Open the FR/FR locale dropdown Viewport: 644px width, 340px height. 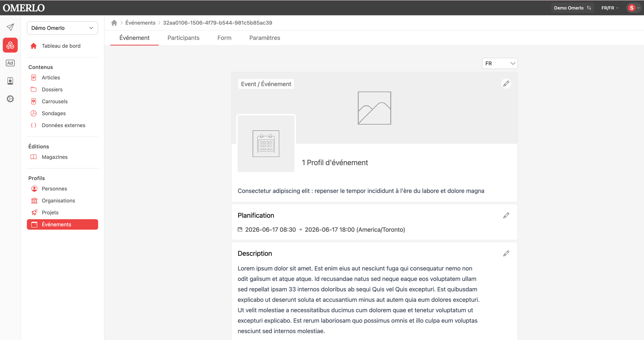609,8
